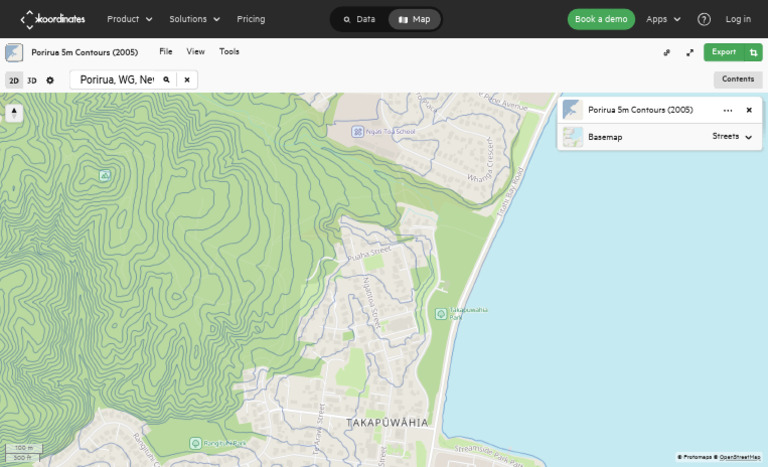Open the File menu
This screenshot has width=768, height=467.
166,51
